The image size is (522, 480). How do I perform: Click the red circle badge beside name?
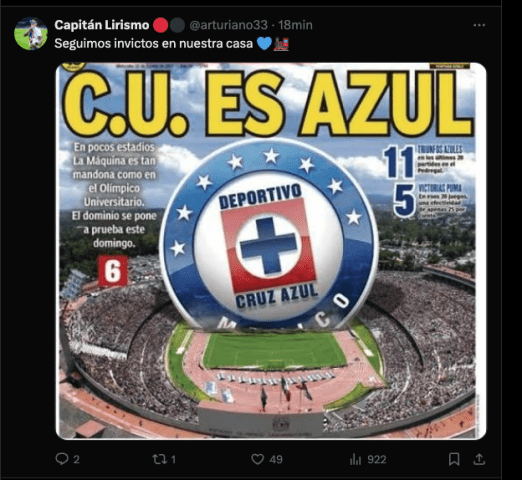pos(160,25)
